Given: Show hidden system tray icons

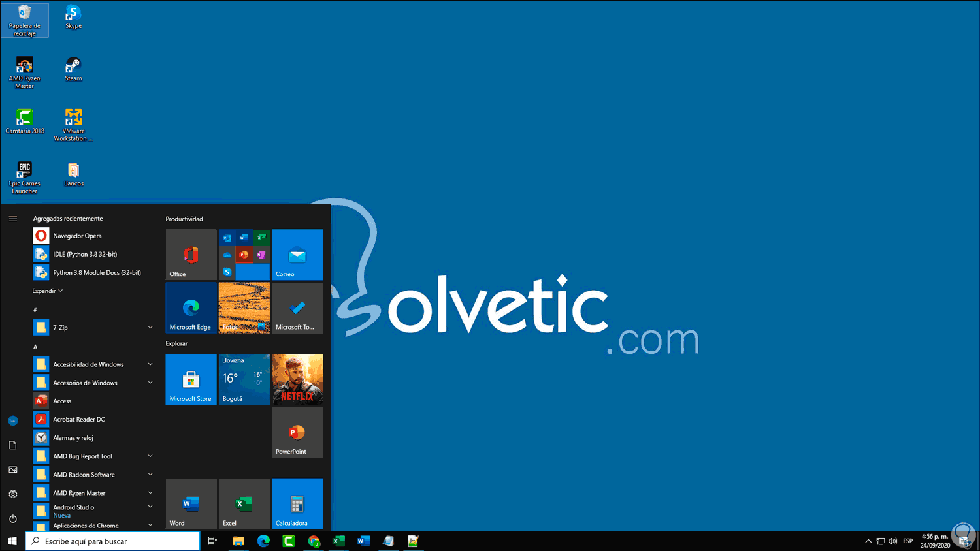Looking at the screenshot, I should coord(868,541).
